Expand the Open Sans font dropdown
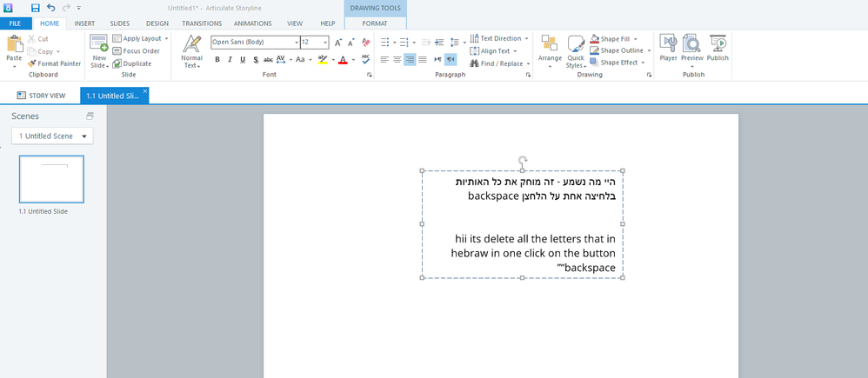 coord(297,42)
